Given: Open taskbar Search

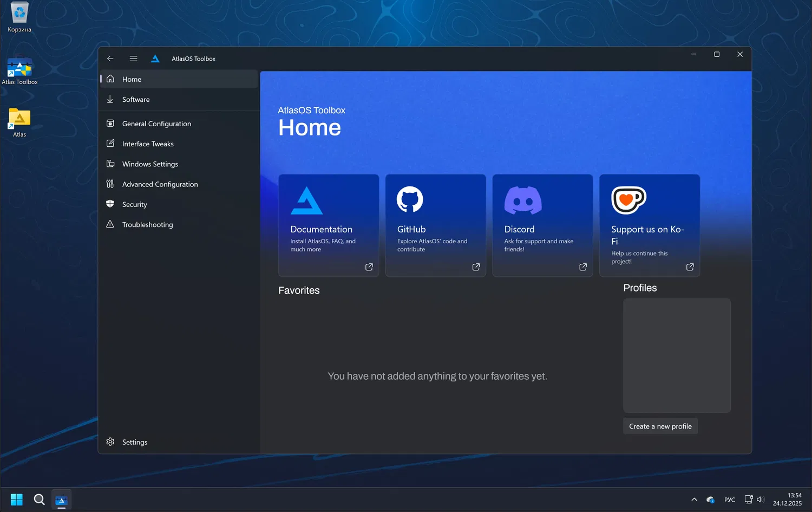Looking at the screenshot, I should [x=39, y=500].
